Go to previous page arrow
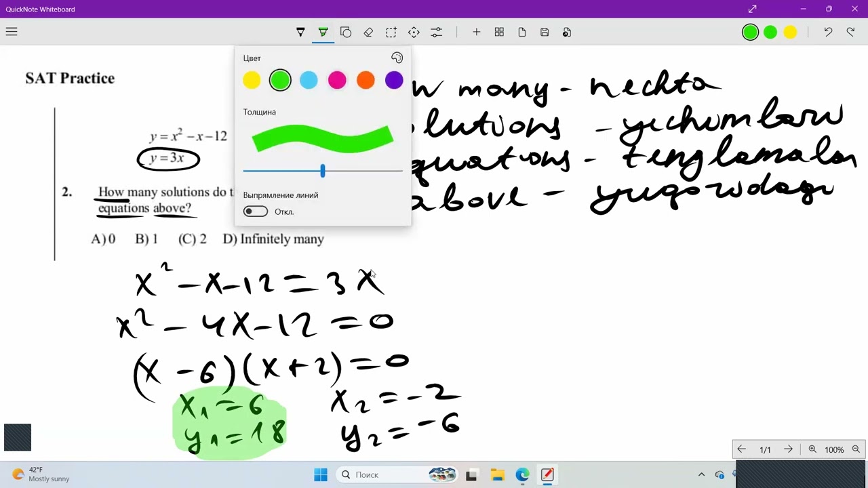Screen dimensions: 868x488 [742, 449]
